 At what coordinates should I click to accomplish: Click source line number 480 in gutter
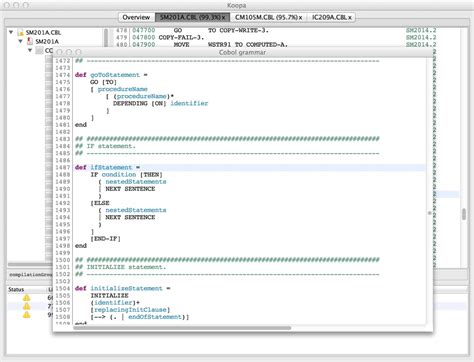[122, 44]
